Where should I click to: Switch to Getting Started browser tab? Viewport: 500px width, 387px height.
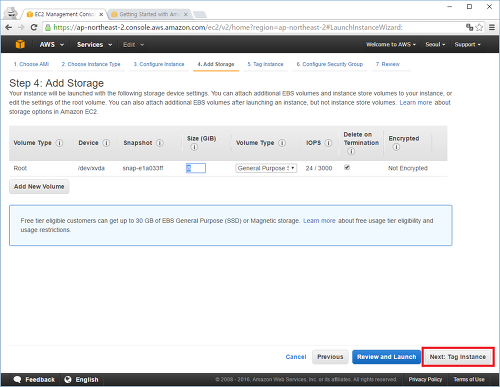[x=149, y=14]
